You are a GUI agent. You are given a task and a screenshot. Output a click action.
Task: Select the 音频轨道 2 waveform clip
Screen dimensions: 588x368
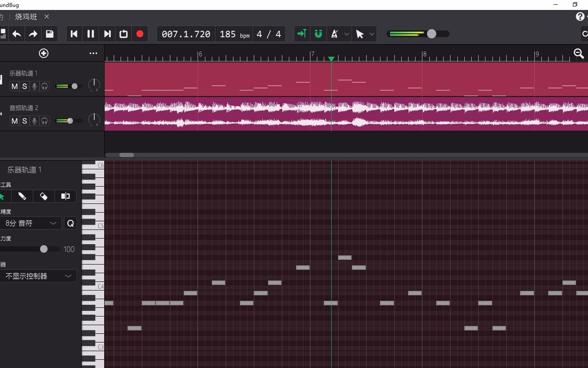coord(346,114)
